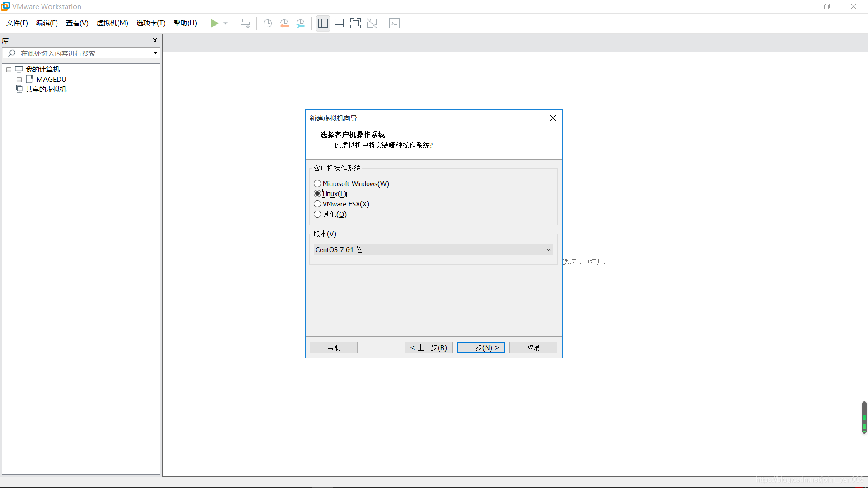Expand the MAGEDU tree node
The width and height of the screenshot is (868, 488).
19,80
